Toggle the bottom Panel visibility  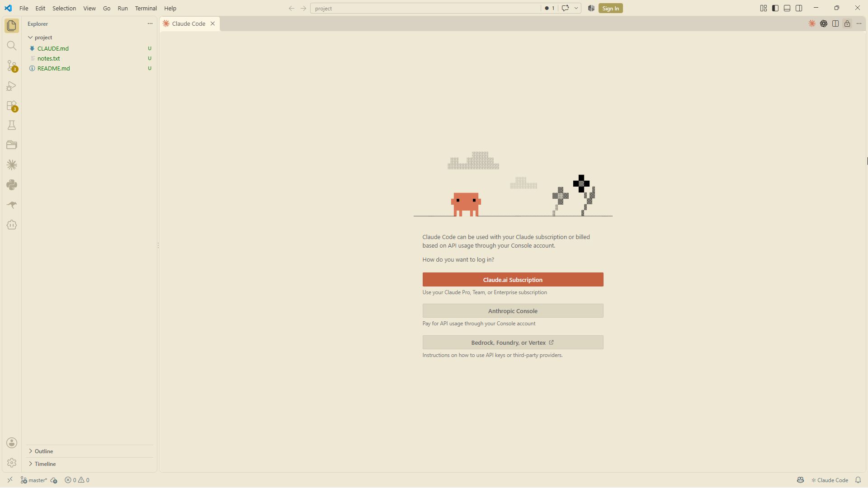tap(787, 8)
